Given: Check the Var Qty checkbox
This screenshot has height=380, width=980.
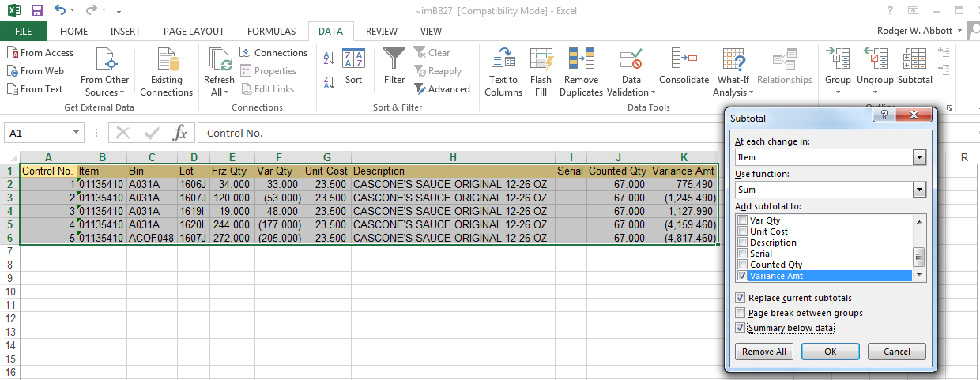Looking at the screenshot, I should tap(742, 220).
